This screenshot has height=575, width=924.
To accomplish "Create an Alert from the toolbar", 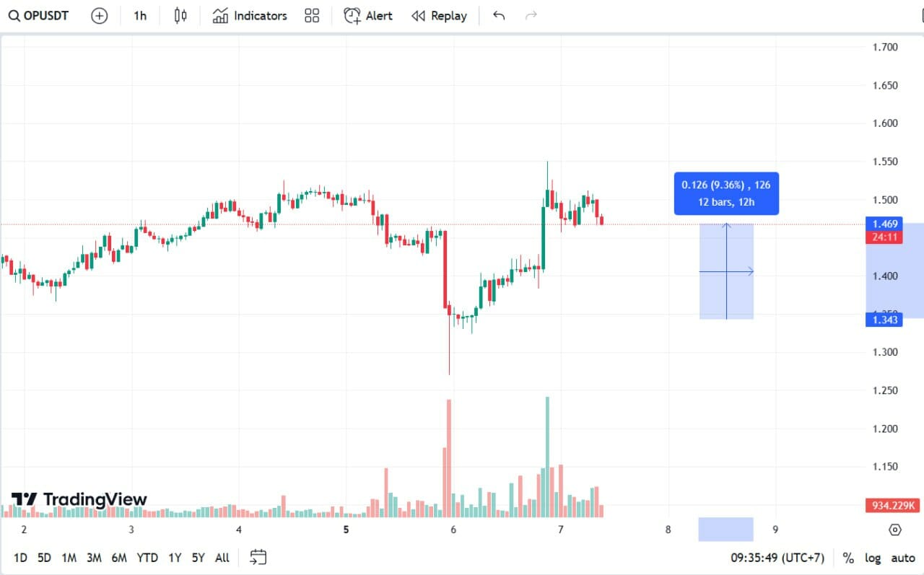I will tap(368, 15).
